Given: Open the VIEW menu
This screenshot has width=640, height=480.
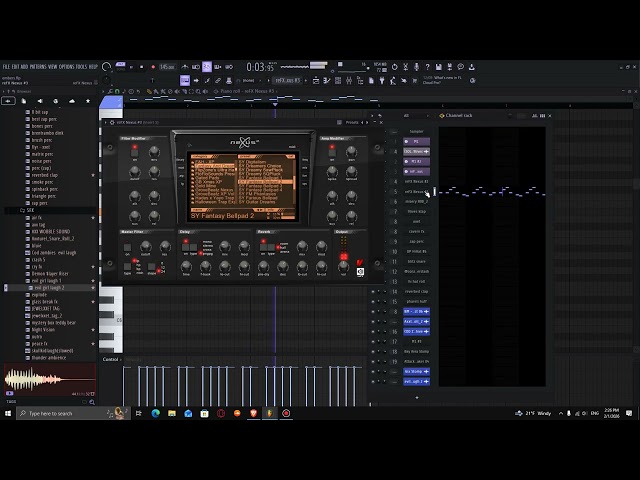Looking at the screenshot, I should pos(53,67).
